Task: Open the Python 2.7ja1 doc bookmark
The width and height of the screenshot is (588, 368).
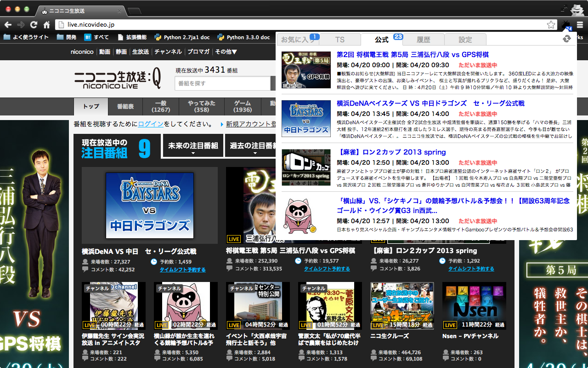Action: [182, 37]
